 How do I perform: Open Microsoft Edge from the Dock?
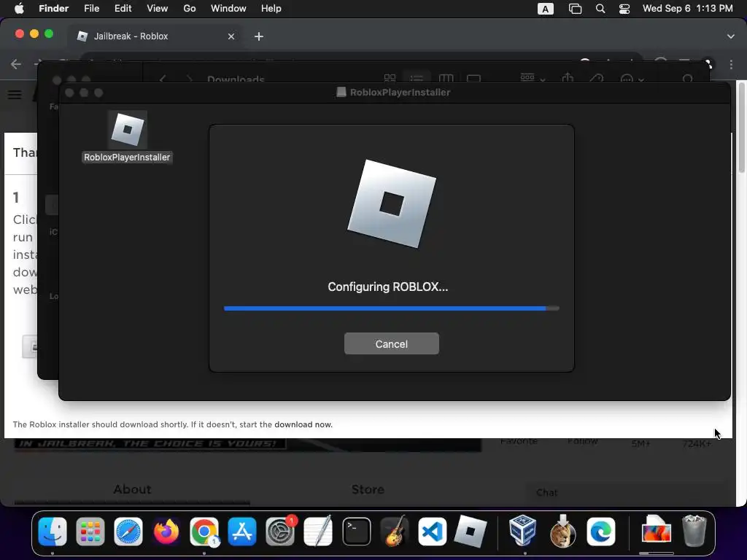point(601,532)
